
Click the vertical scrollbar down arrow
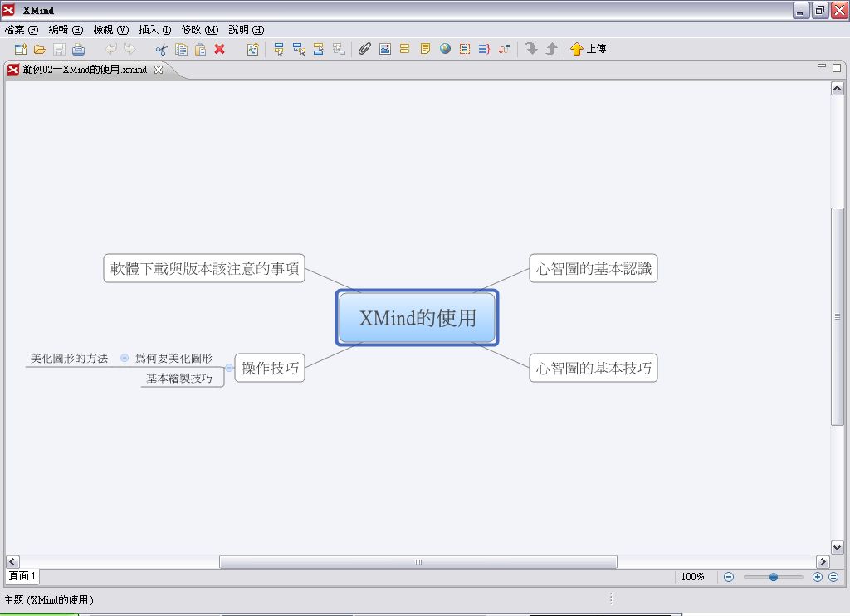tap(837, 548)
